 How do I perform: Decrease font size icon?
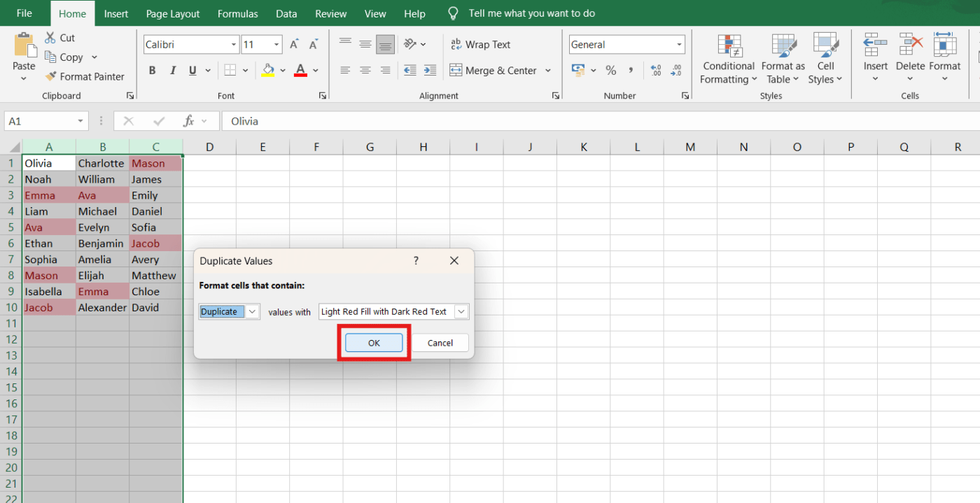point(314,45)
